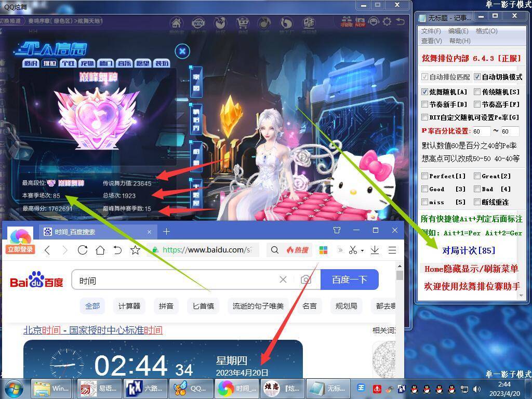Click the camera image-search icon in Baidu box
The image size is (532, 399).
[305, 280]
